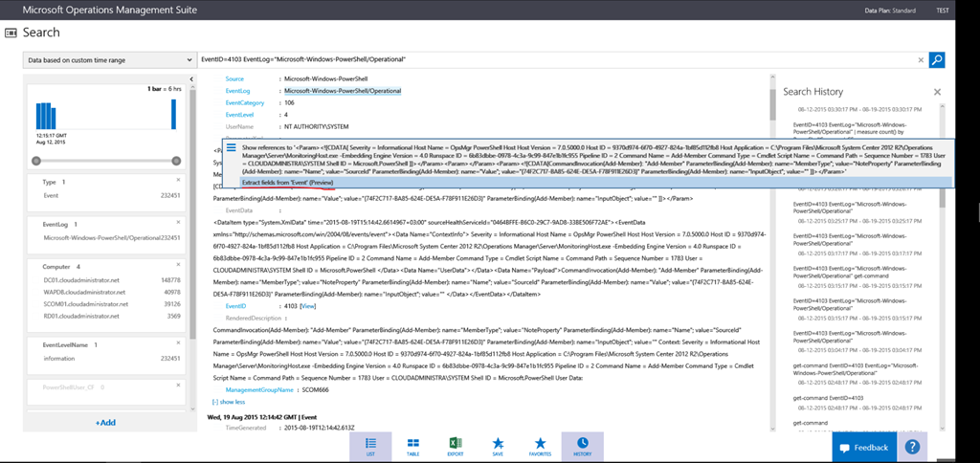The width and height of the screenshot is (980, 463).
Task: Switch to List view in bottom toolbar
Action: (370, 446)
